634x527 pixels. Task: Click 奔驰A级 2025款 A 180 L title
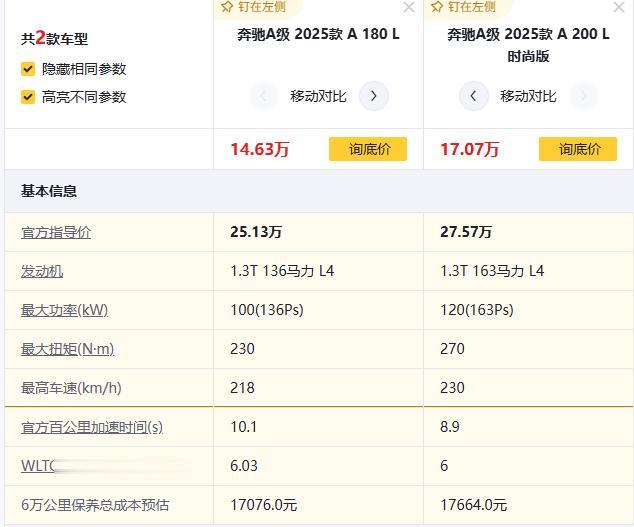pos(318,34)
